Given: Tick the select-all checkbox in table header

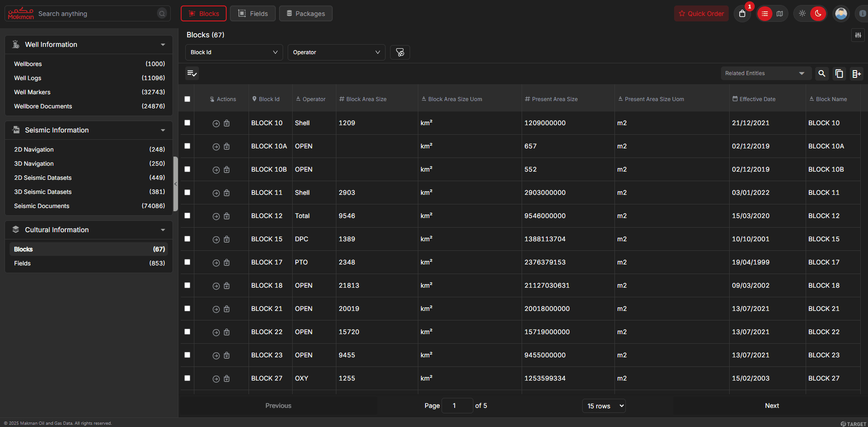Looking at the screenshot, I should click(x=187, y=99).
